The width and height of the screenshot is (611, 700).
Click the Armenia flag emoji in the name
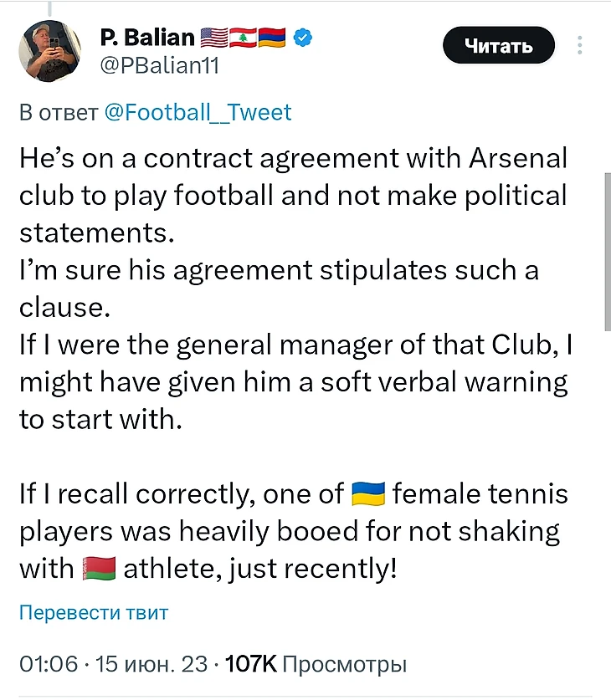coord(272,37)
